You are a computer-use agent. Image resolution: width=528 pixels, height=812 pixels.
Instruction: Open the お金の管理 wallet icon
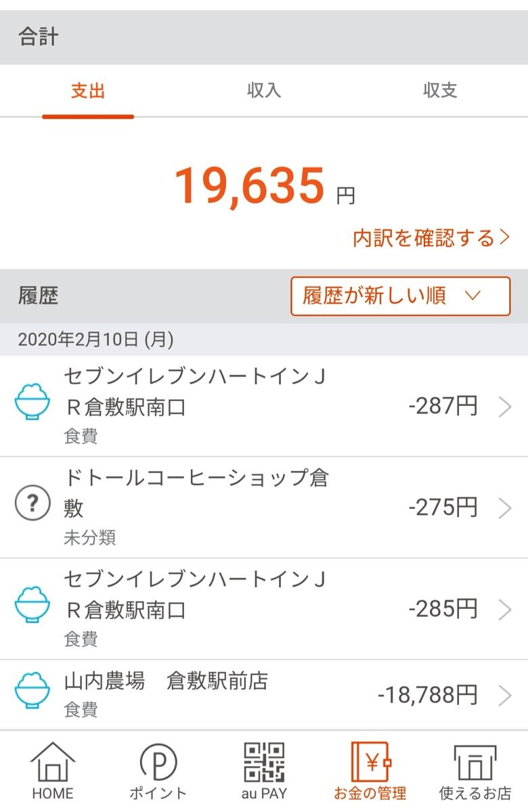pyautogui.click(x=370, y=763)
